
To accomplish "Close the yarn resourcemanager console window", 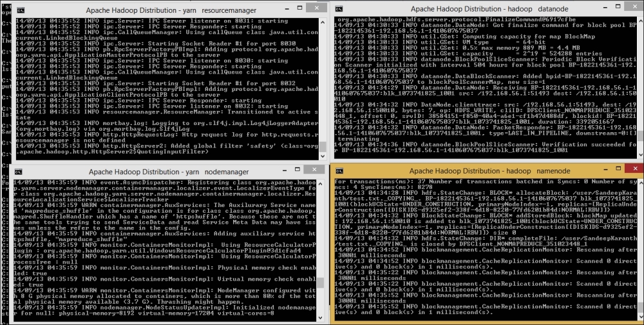I will [x=317, y=8].
